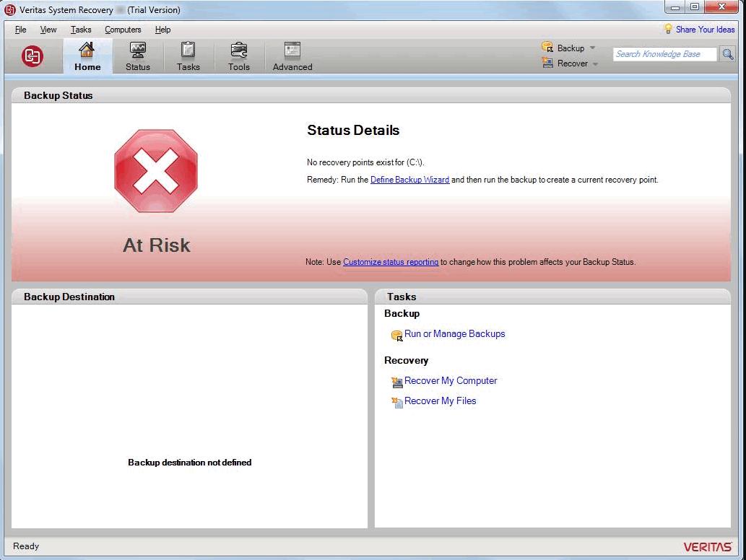The image size is (746, 560).
Task: Open the View menu
Action: pos(48,30)
